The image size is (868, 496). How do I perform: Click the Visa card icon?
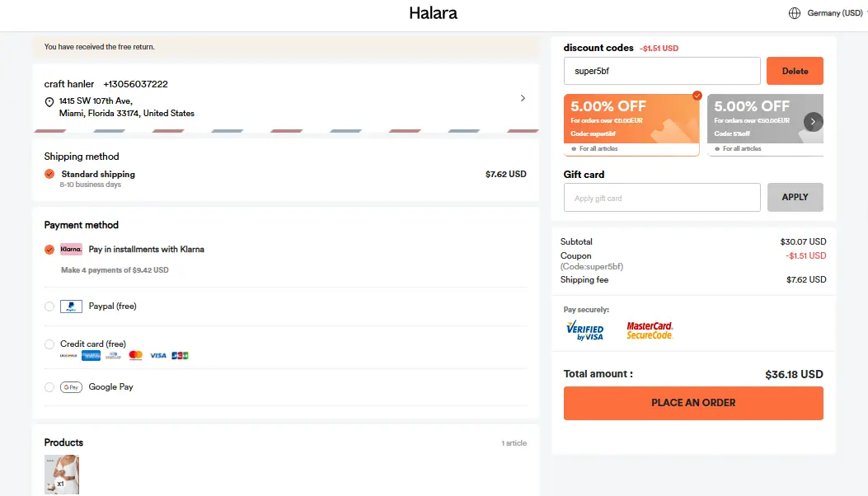pyautogui.click(x=157, y=355)
